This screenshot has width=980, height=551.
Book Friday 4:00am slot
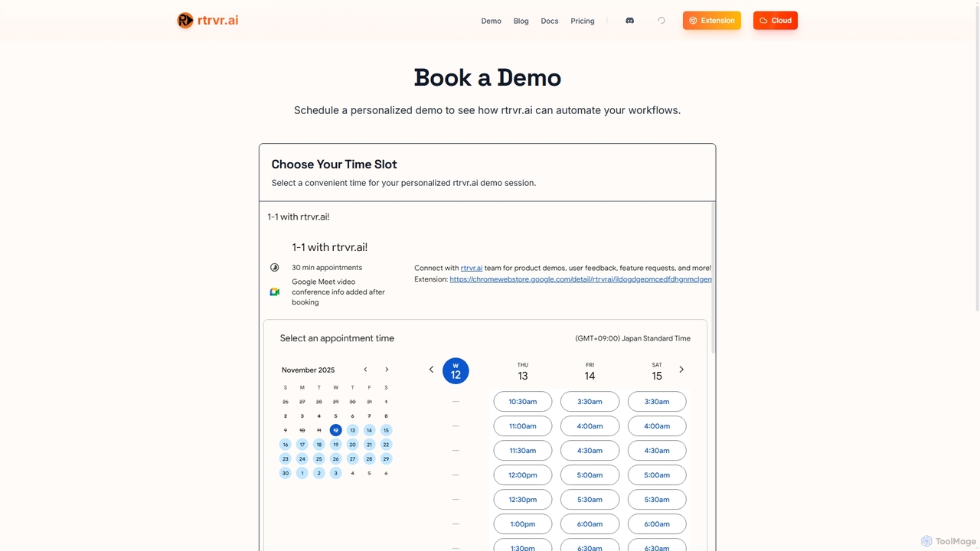pyautogui.click(x=590, y=426)
